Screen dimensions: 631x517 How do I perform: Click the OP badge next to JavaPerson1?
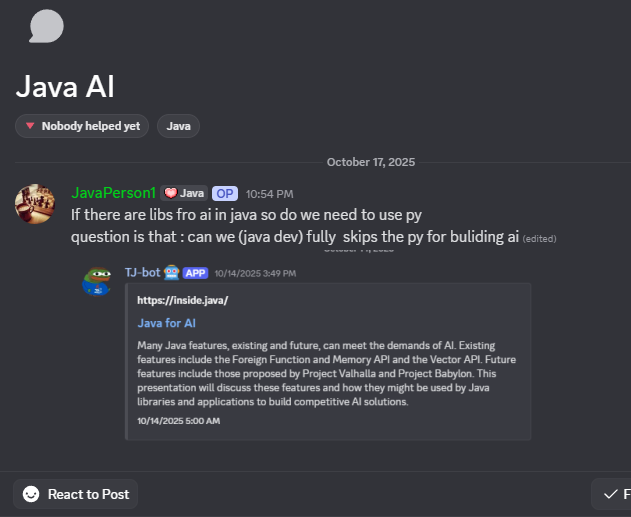point(225,193)
